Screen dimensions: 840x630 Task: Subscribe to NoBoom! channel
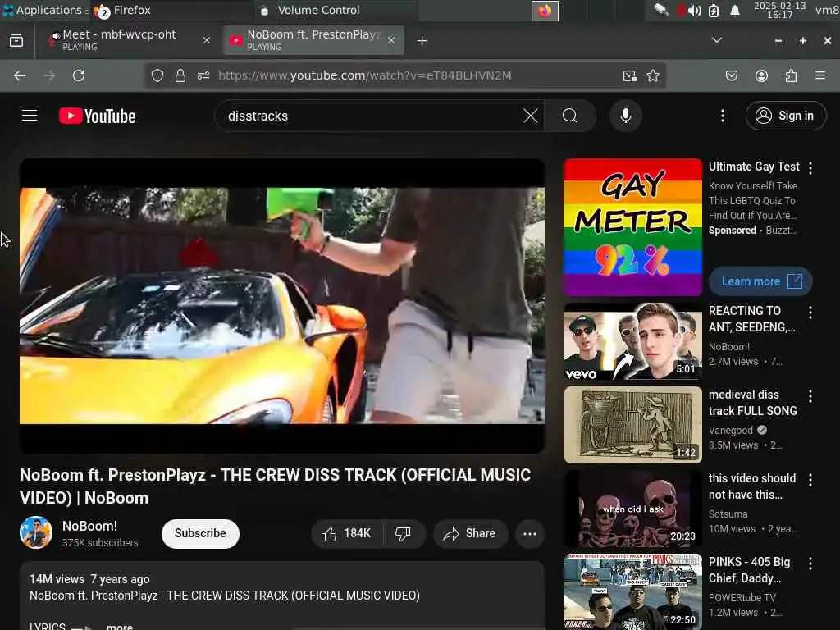(200, 533)
